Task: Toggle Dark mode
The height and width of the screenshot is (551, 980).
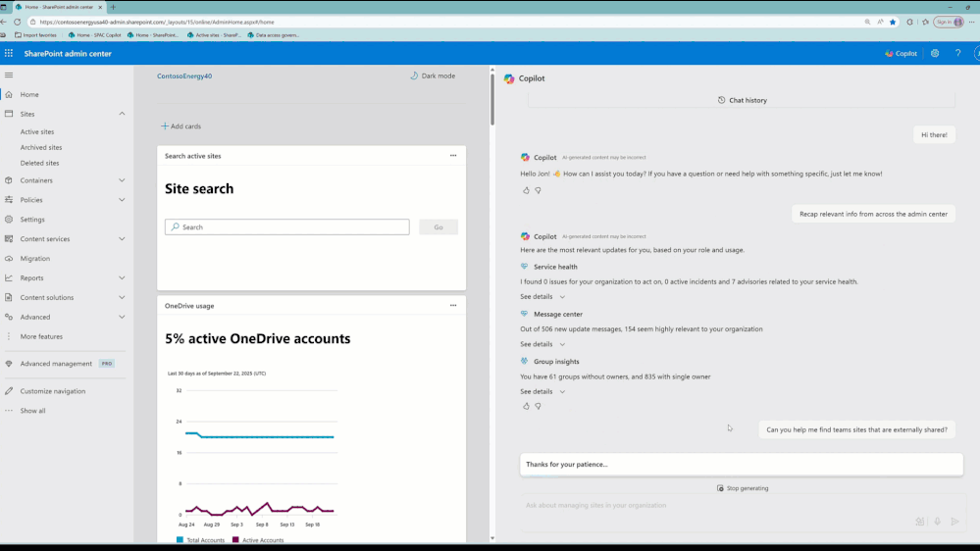Action: coord(433,75)
